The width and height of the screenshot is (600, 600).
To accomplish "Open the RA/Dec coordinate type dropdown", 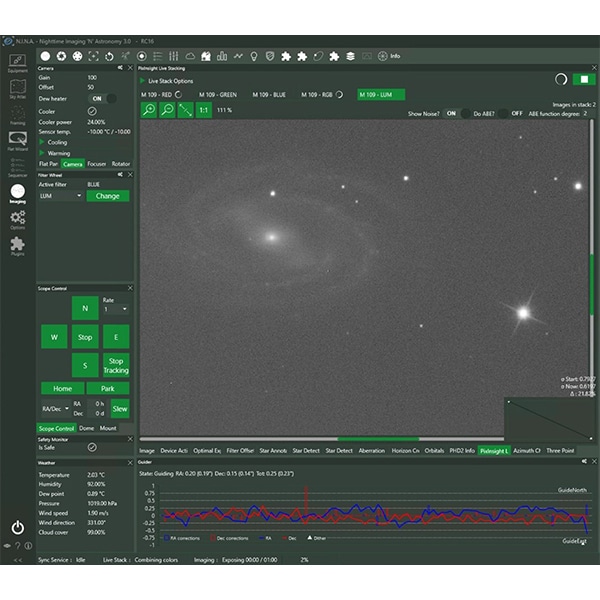I will coord(55,409).
